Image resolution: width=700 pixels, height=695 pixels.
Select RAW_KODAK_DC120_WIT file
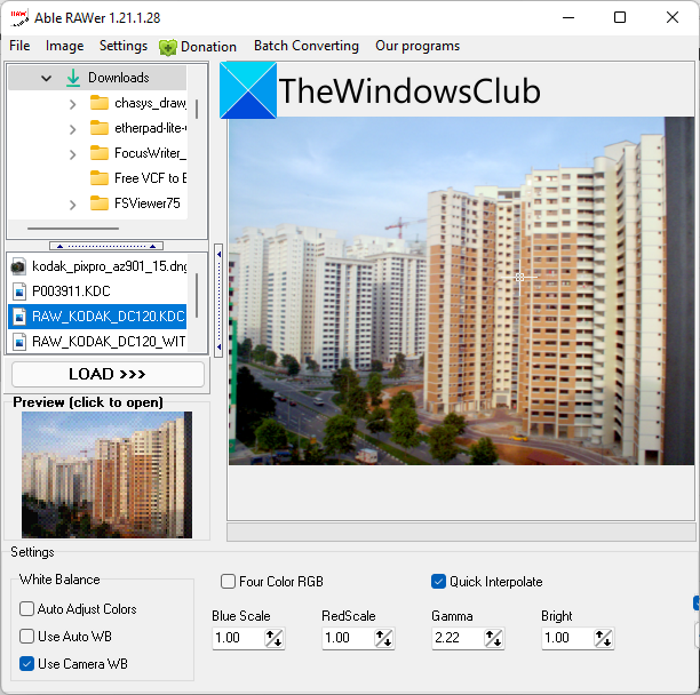coord(98,341)
